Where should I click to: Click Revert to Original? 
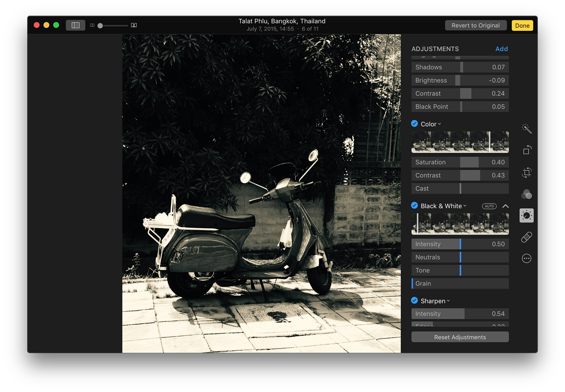pos(476,25)
